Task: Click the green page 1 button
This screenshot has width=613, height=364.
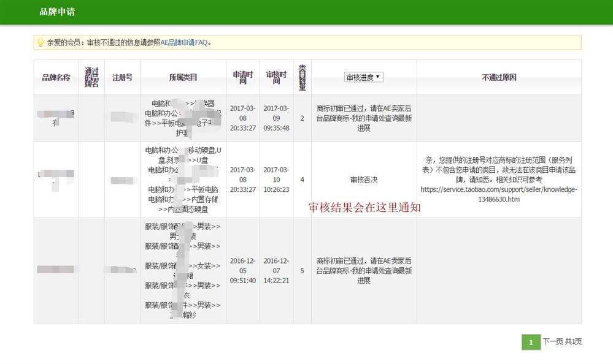Action: click(x=531, y=342)
